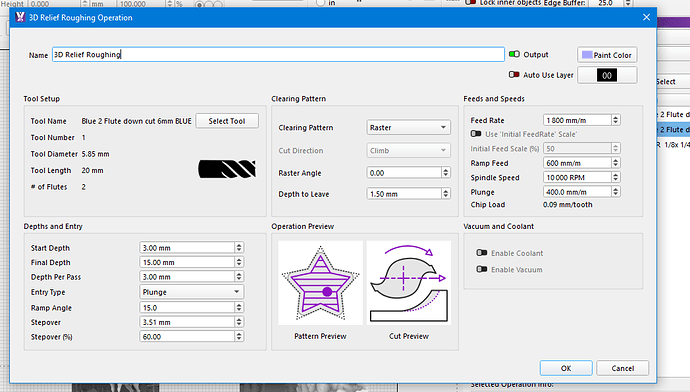Adjust the Stepover mm spinner arrows
Screen dimensions: 690x392
239,322
